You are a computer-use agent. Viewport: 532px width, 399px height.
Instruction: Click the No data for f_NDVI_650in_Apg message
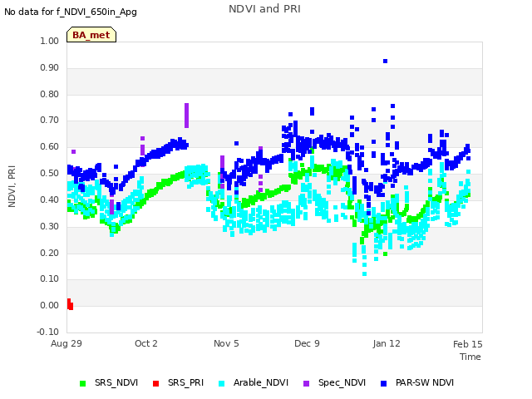[71, 12]
